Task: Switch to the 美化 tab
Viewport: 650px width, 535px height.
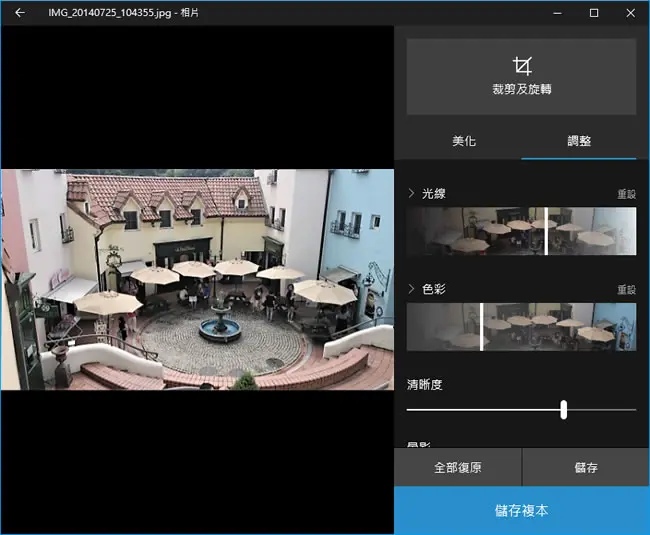Action: tap(464, 141)
